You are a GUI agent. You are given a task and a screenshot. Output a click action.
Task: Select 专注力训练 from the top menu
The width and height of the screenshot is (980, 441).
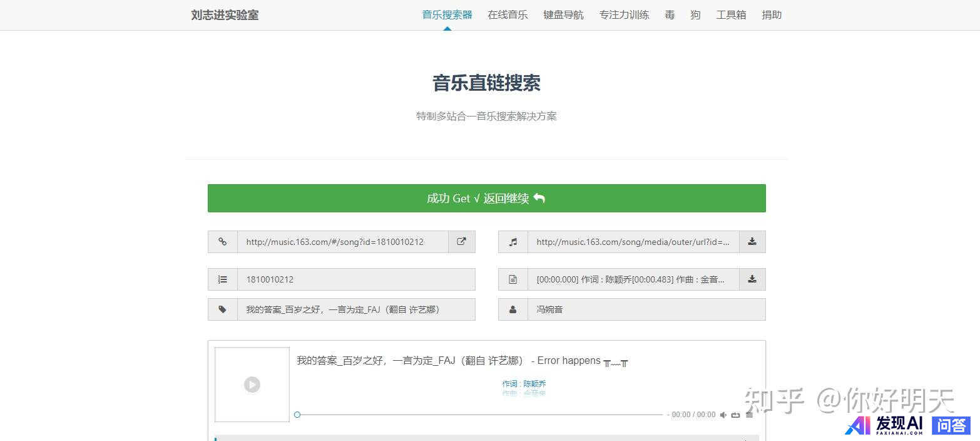(x=624, y=15)
